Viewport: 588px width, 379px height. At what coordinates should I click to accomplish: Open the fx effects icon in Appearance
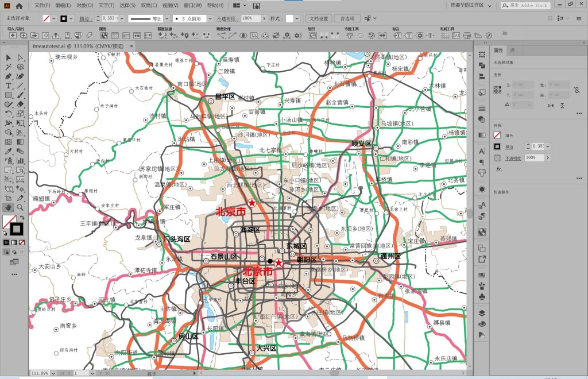click(498, 169)
